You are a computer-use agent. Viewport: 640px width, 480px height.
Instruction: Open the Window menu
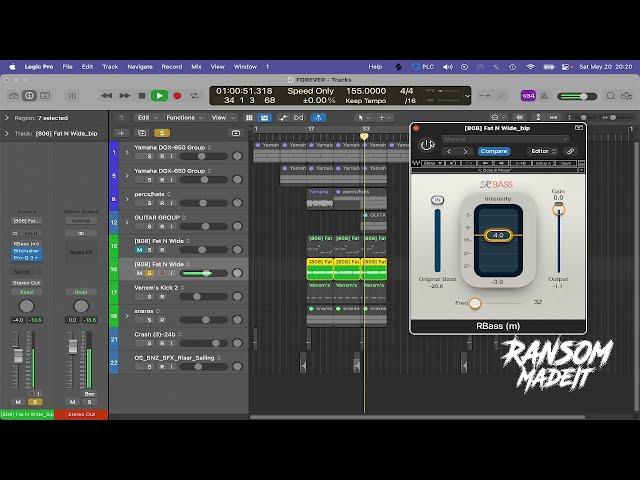pos(245,67)
